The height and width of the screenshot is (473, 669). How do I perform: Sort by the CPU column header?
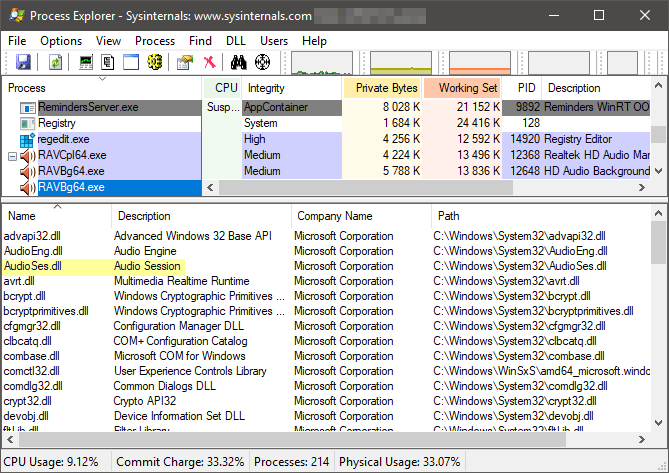(x=222, y=88)
